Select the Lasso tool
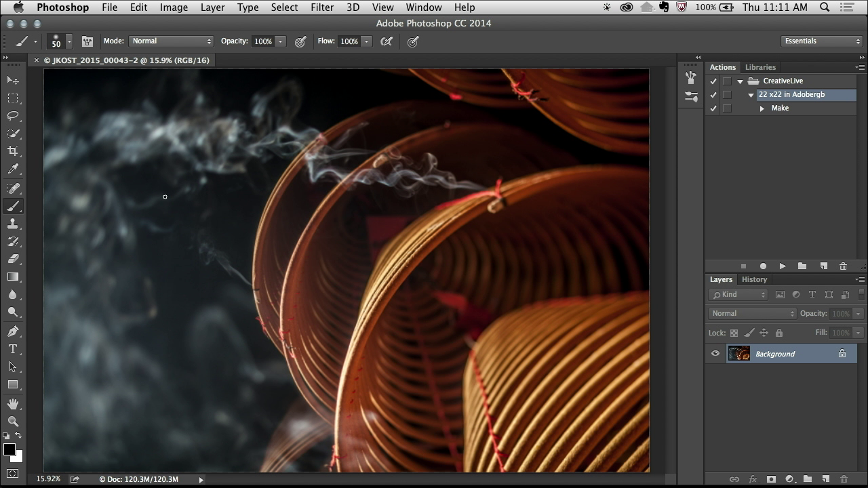Image resolution: width=868 pixels, height=488 pixels. click(13, 116)
